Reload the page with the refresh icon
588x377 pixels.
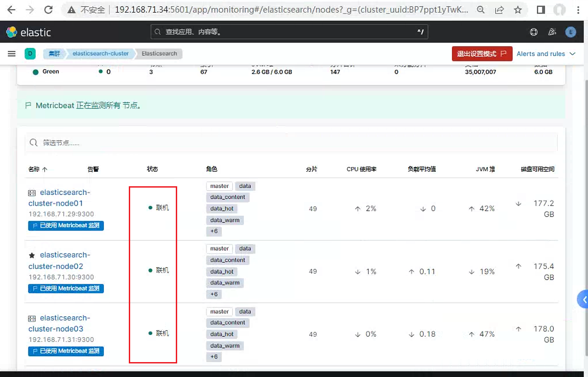tap(48, 9)
